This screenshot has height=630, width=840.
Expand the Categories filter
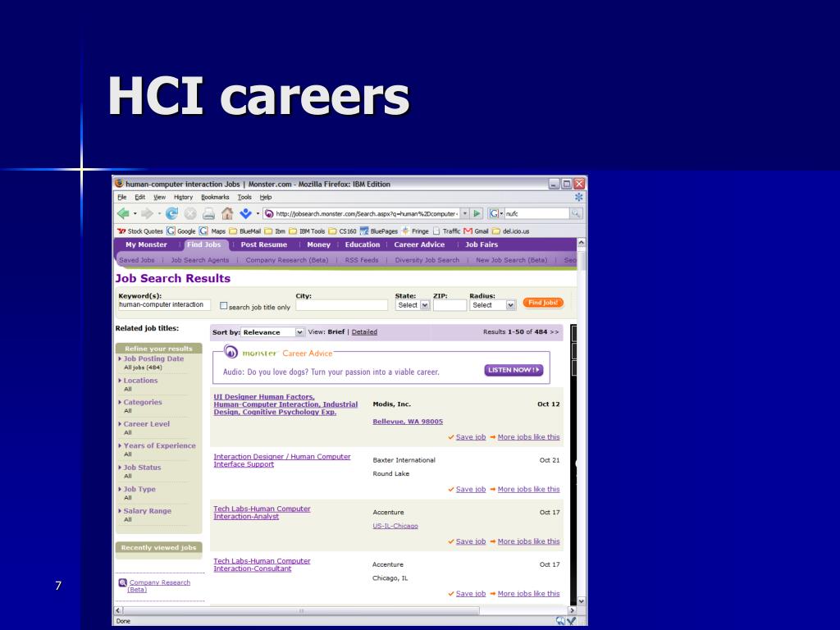coord(143,402)
